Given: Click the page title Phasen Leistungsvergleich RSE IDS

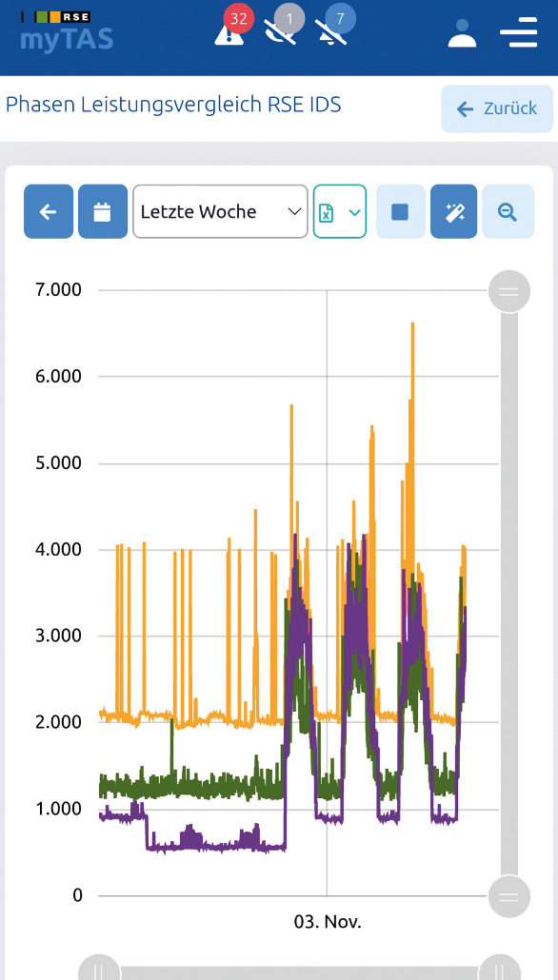Looking at the screenshot, I should pyautogui.click(x=173, y=105).
